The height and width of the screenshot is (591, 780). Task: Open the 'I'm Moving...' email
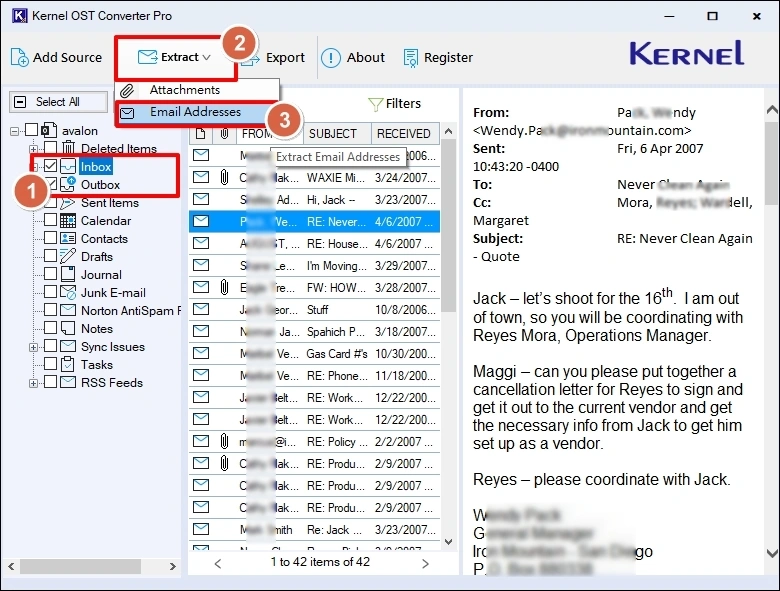[314, 266]
